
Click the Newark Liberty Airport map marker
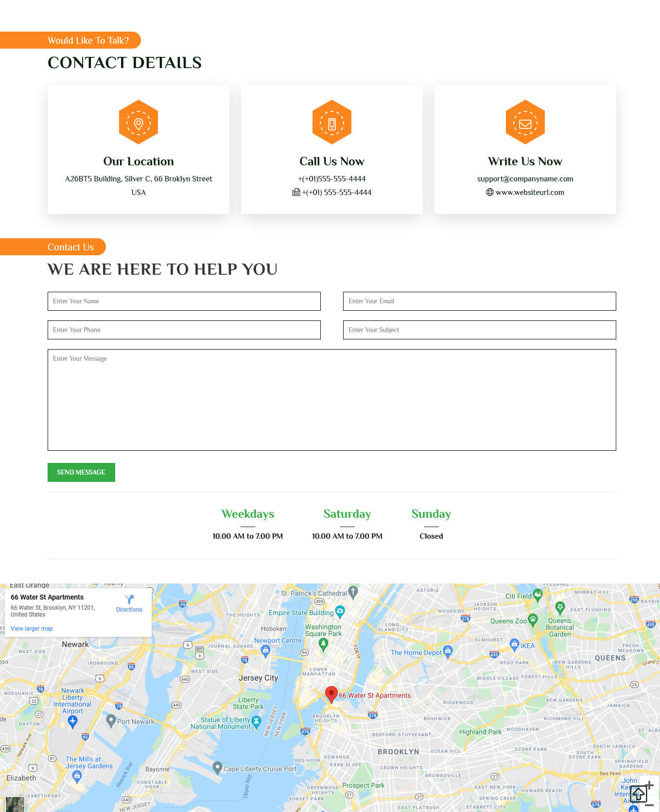73,721
